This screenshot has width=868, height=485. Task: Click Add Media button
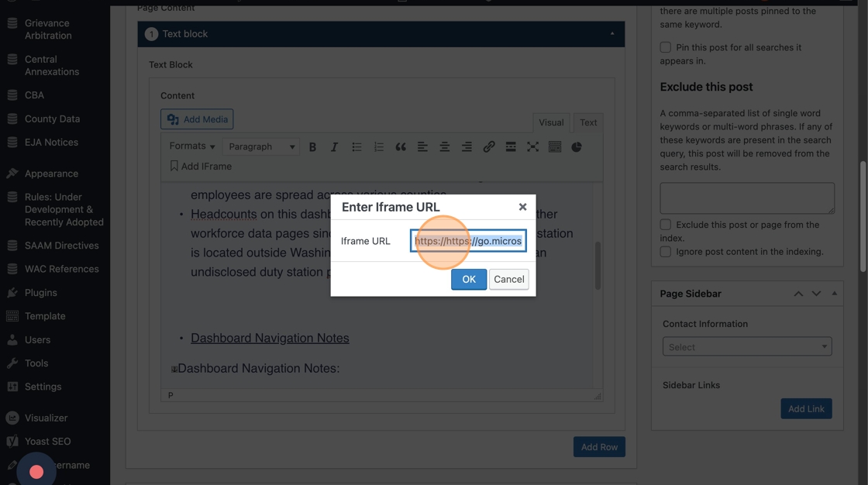(197, 119)
